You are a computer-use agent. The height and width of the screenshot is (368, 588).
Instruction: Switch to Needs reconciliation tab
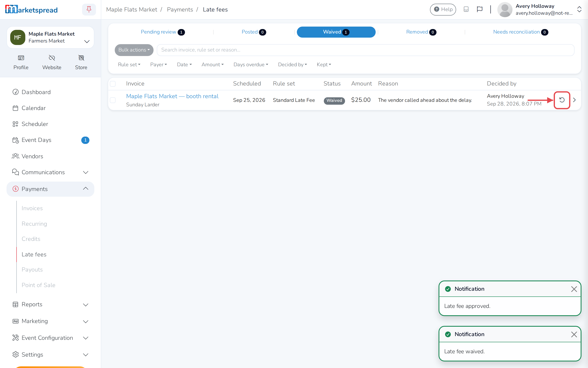pyautogui.click(x=520, y=32)
